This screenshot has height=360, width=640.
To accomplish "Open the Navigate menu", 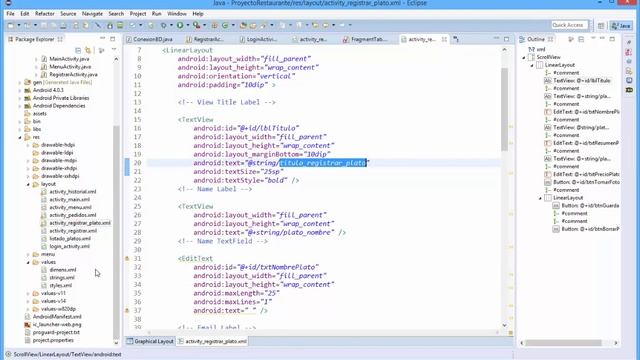I will [92, 13].
